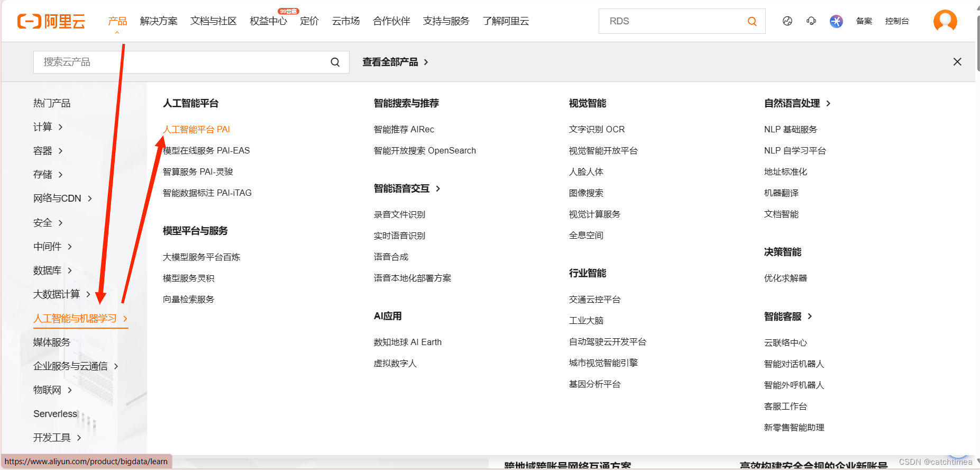Open 了解阿里云 in the top navigation
This screenshot has width=980, height=470.
[506, 21]
